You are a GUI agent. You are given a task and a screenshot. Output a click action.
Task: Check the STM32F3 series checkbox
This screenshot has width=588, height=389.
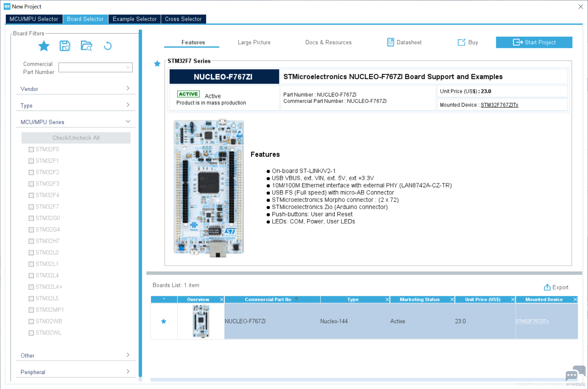click(31, 184)
